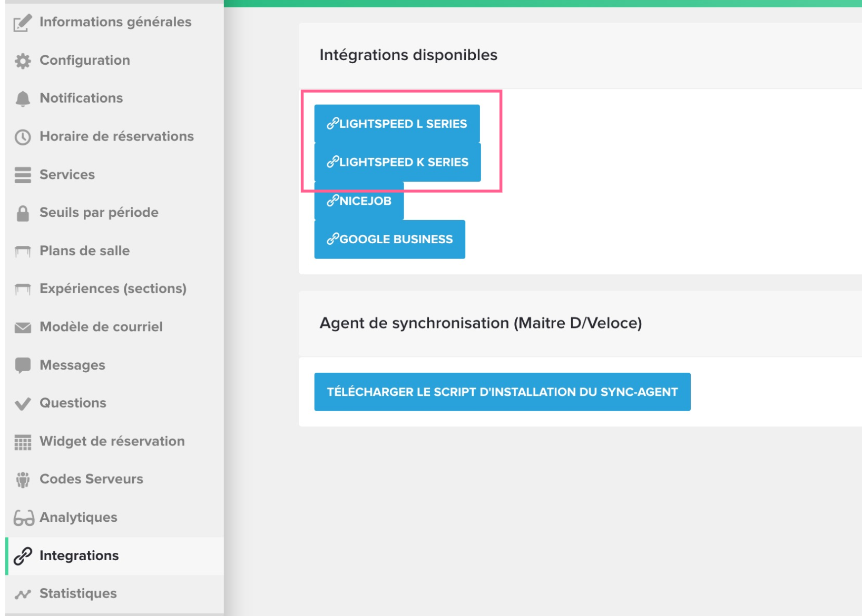Click the checkmark icon beside Questions
The image size is (862, 616).
pyautogui.click(x=23, y=404)
